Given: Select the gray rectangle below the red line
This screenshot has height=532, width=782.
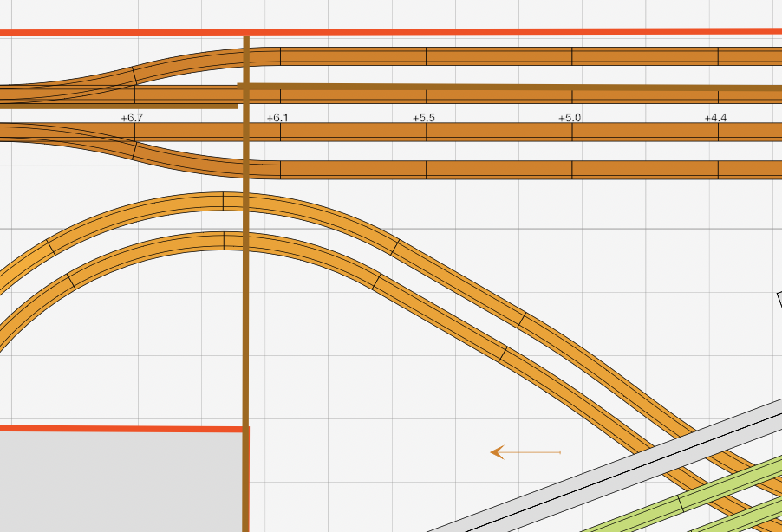Looking at the screenshot, I should tap(121, 482).
